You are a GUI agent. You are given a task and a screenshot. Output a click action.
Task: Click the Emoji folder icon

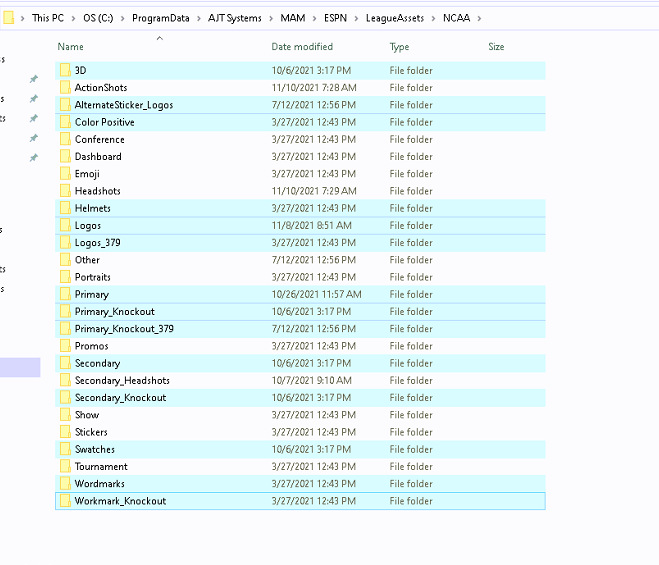pos(65,174)
